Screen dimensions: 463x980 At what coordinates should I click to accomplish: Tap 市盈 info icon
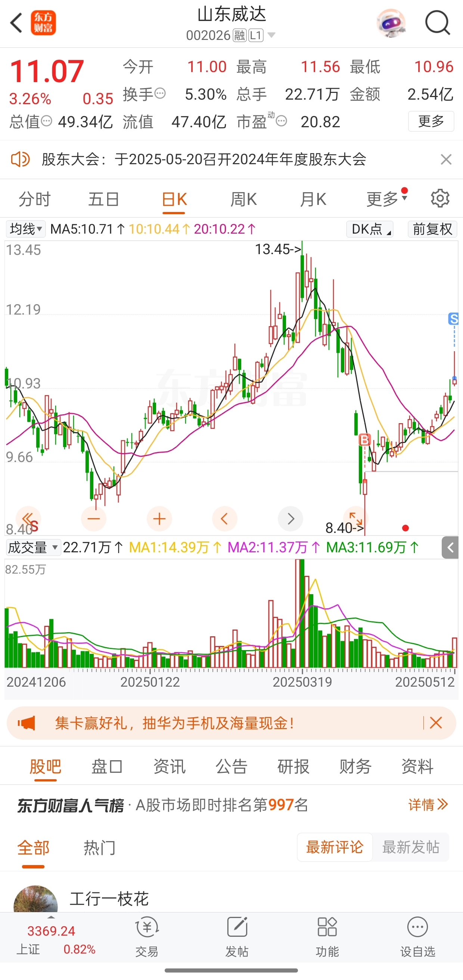tap(282, 121)
